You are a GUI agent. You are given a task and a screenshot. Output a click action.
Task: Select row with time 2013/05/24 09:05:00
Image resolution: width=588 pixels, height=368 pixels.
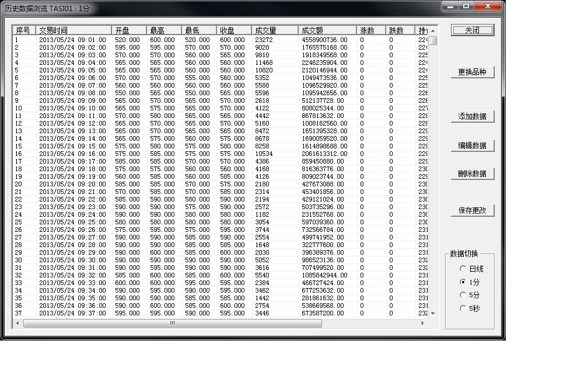click(x=220, y=70)
